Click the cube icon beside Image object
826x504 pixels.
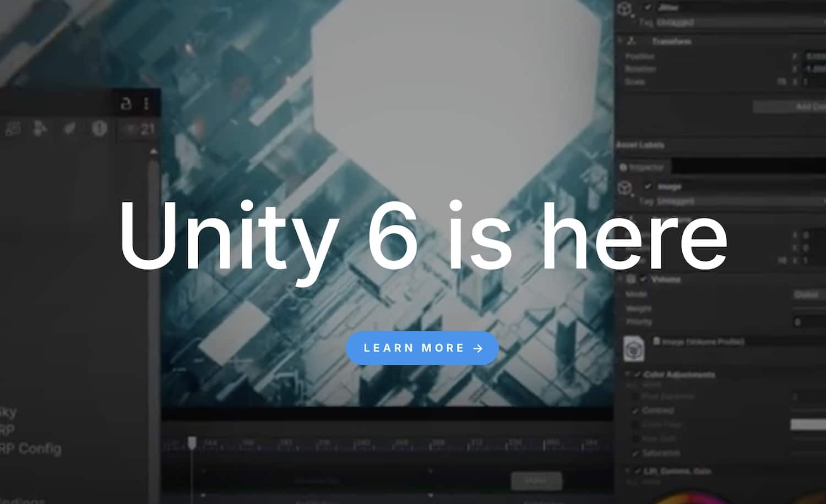pos(624,188)
